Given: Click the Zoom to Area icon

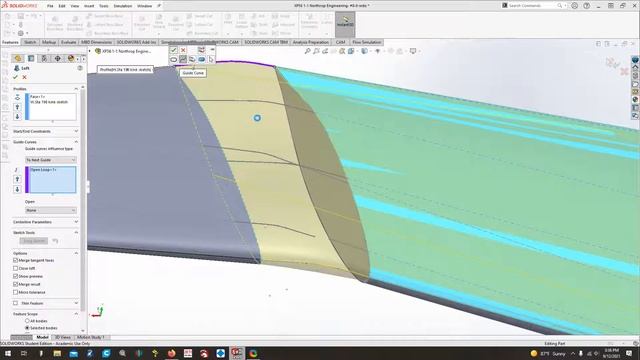Looking at the screenshot, I should (316, 51).
